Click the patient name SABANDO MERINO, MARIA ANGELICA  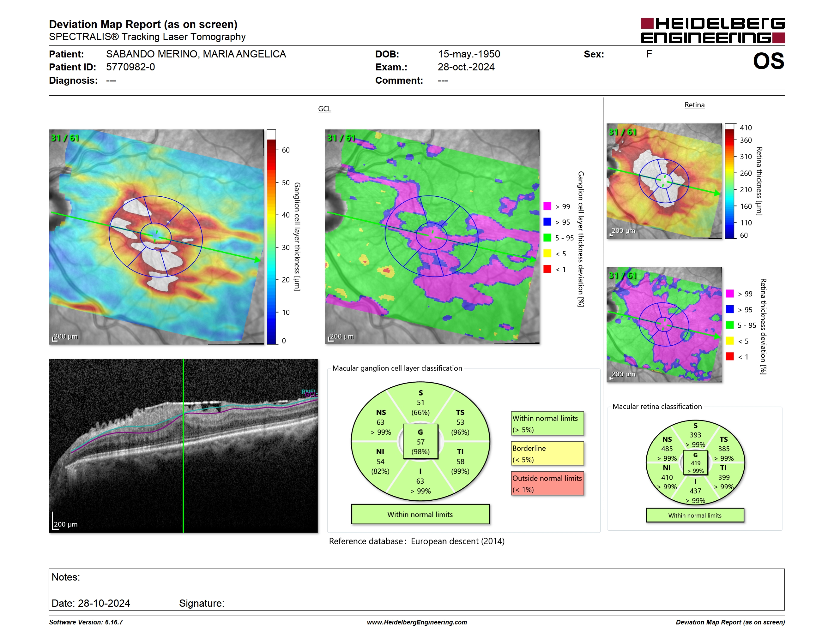point(196,54)
